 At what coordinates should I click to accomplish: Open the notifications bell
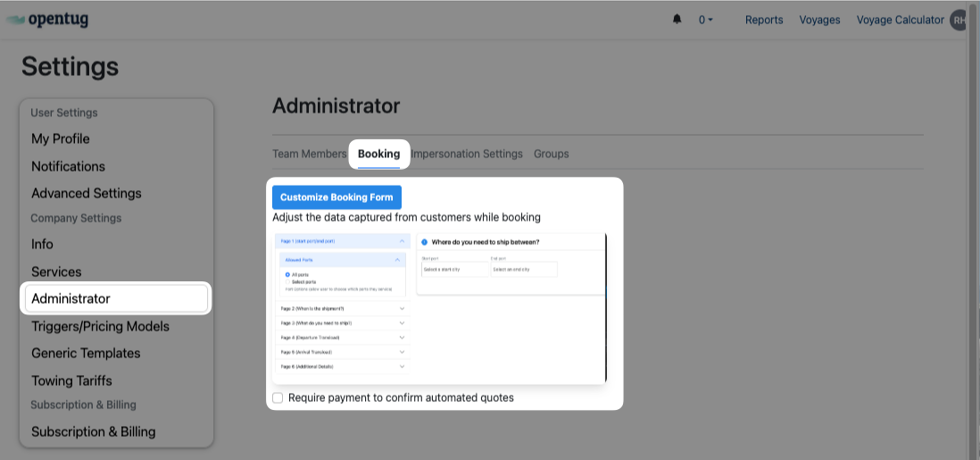[x=677, y=20]
